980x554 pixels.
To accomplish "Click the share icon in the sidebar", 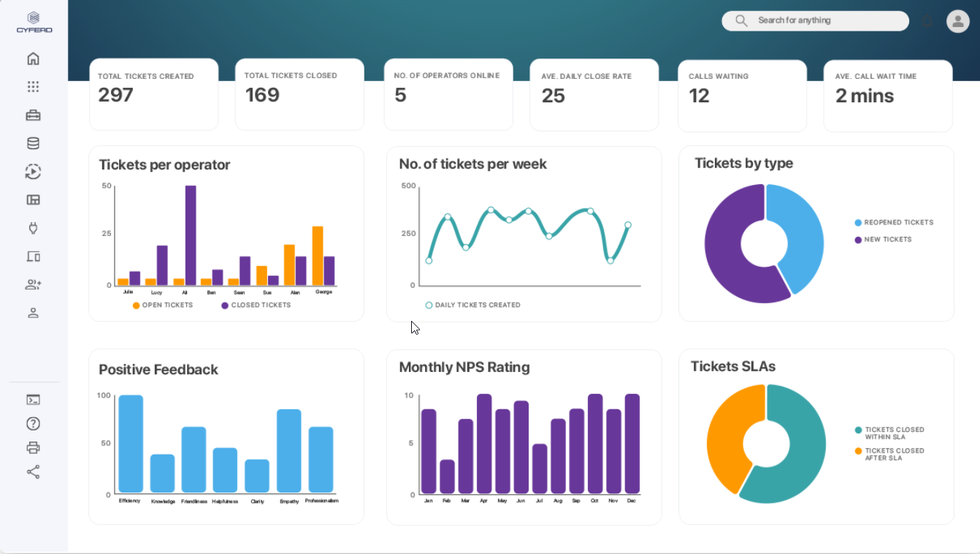I will click(33, 472).
